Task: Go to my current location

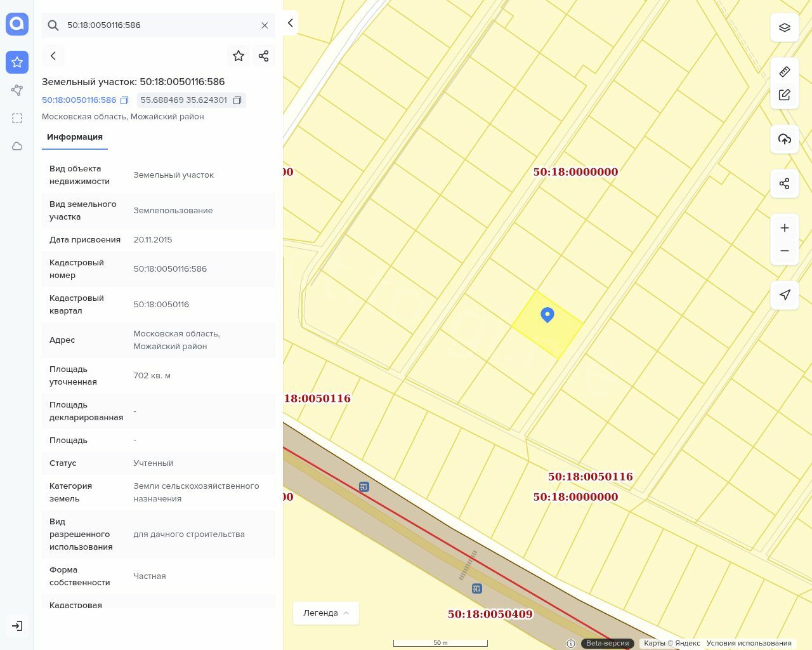Action: click(x=784, y=295)
